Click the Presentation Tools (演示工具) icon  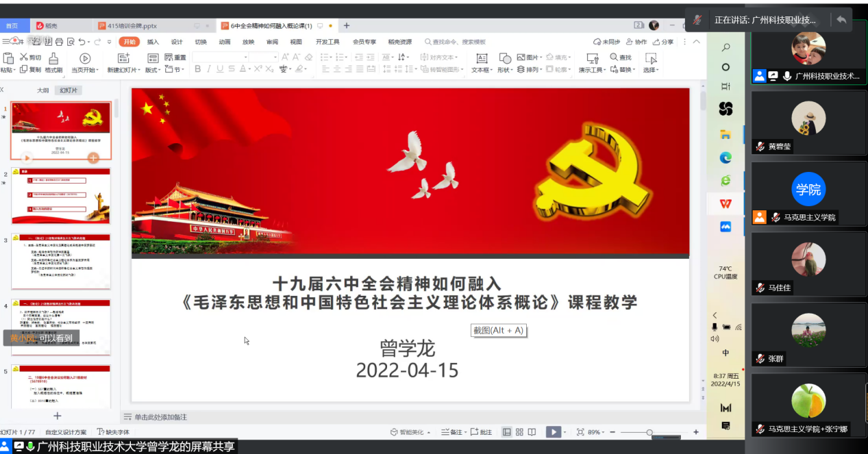pos(592,58)
